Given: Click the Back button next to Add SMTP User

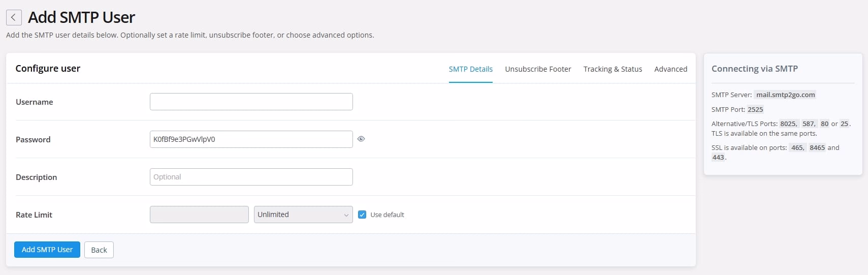Looking at the screenshot, I should coord(99,250).
